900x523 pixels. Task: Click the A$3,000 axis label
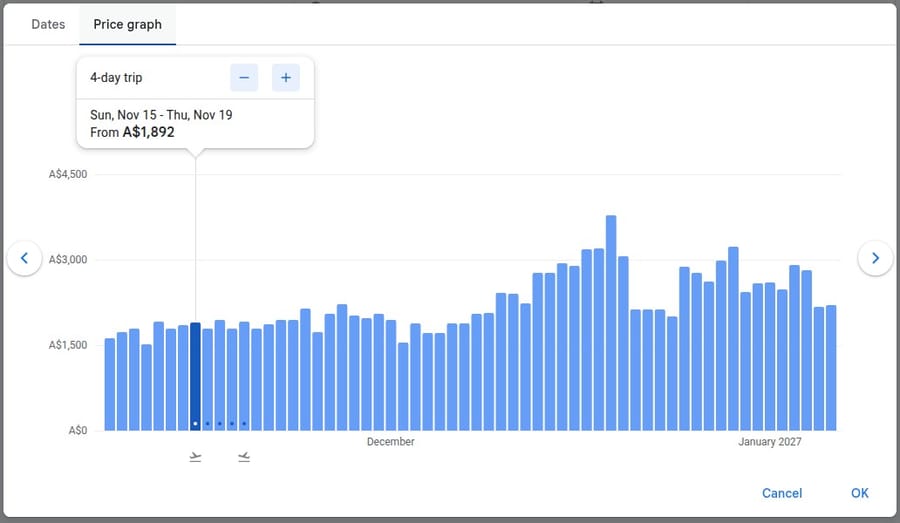[x=68, y=259]
